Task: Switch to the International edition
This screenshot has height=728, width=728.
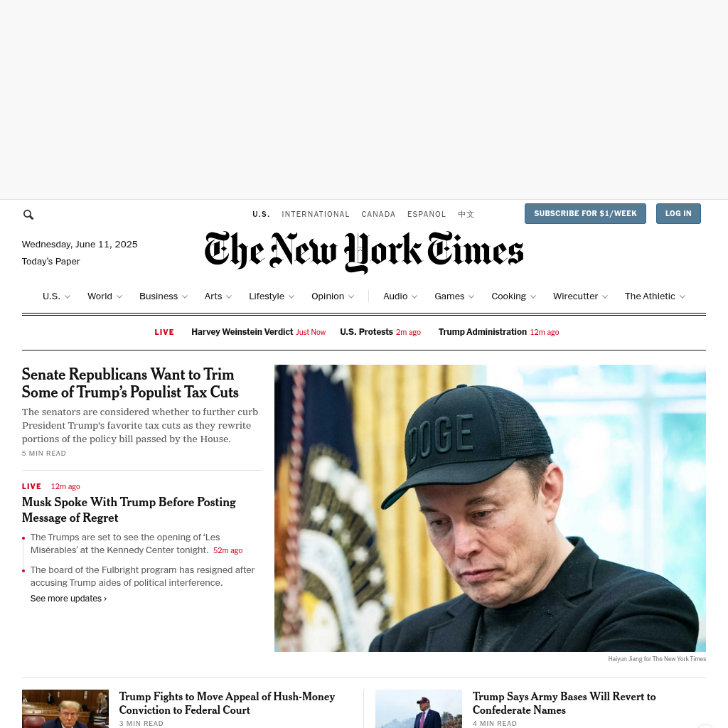Action: 315,214
